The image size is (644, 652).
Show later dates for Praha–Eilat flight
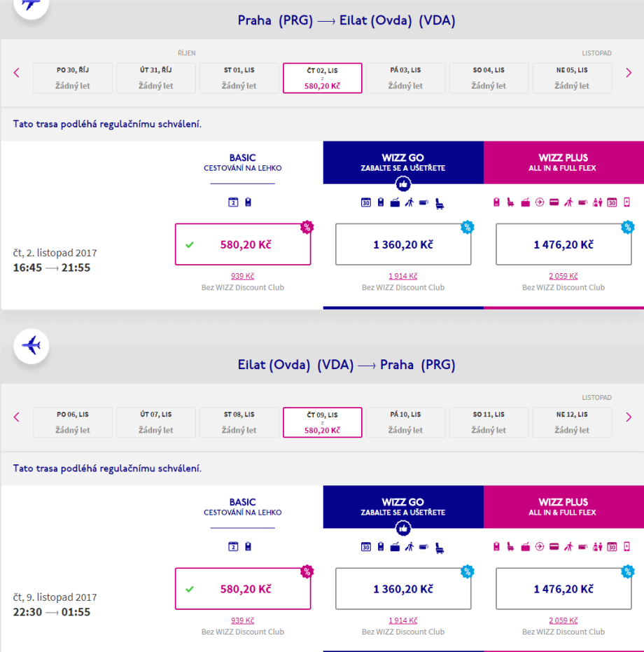pyautogui.click(x=629, y=72)
